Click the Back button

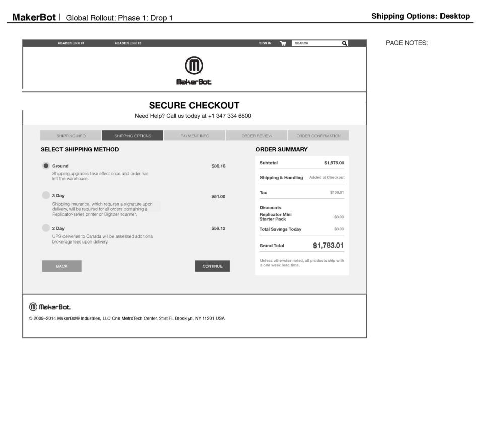[61, 266]
